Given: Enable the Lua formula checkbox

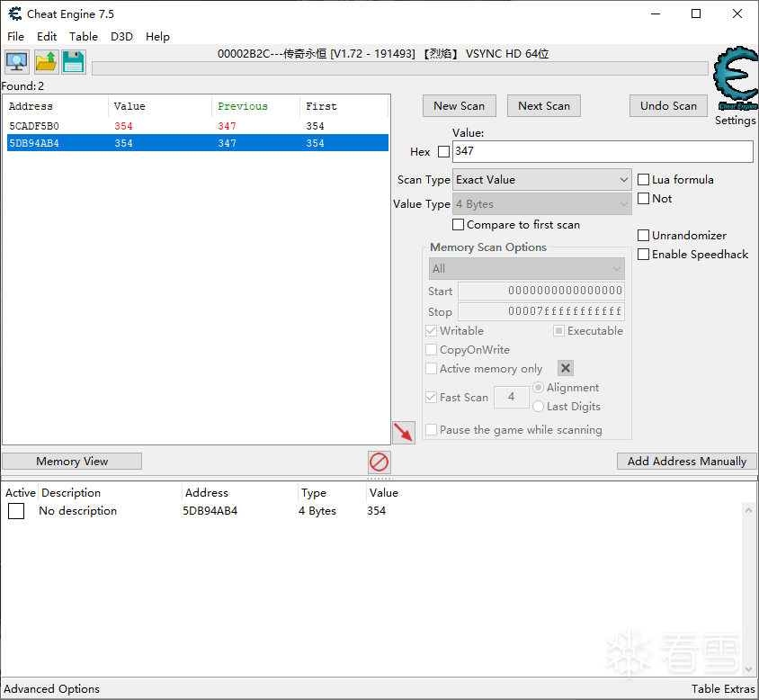Looking at the screenshot, I should pyautogui.click(x=643, y=180).
